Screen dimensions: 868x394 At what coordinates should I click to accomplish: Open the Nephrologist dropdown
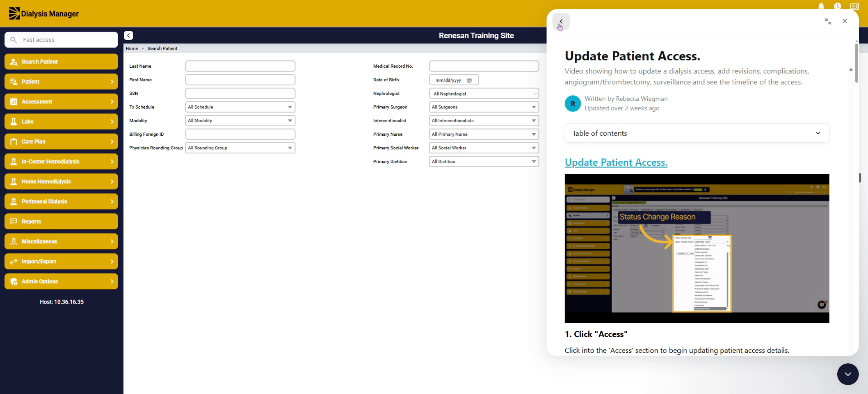point(484,94)
